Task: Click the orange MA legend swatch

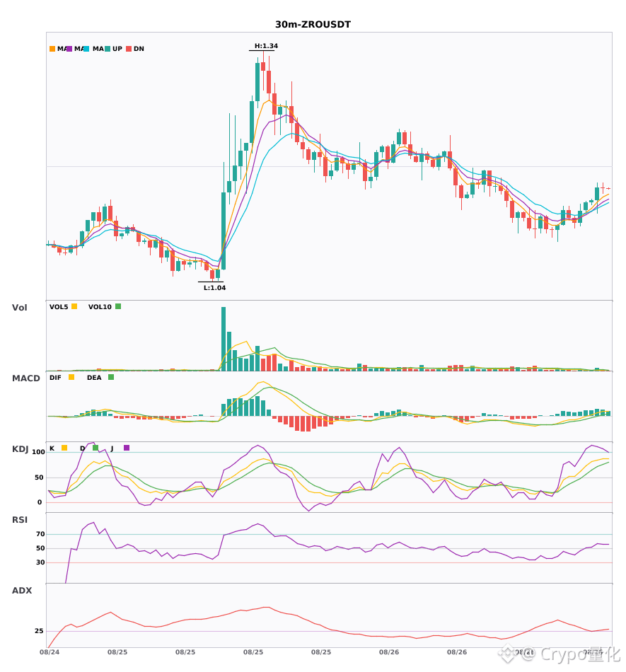Action: coord(52,49)
